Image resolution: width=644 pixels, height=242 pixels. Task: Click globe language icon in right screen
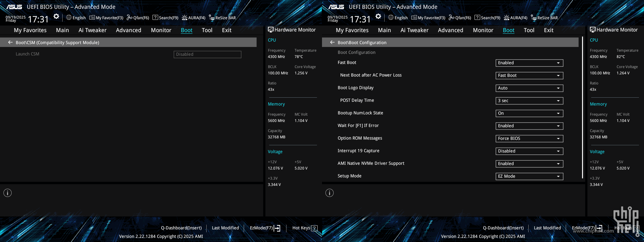pyautogui.click(x=391, y=17)
